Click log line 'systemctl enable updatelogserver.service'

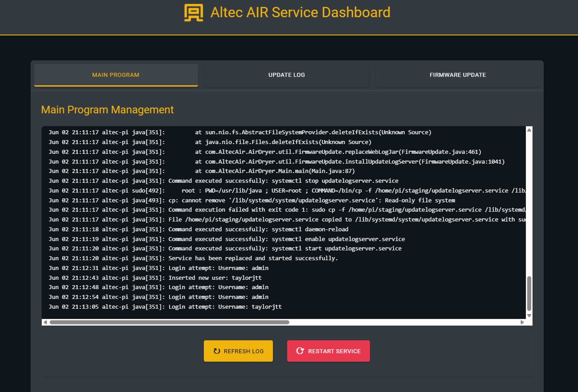[x=227, y=239]
